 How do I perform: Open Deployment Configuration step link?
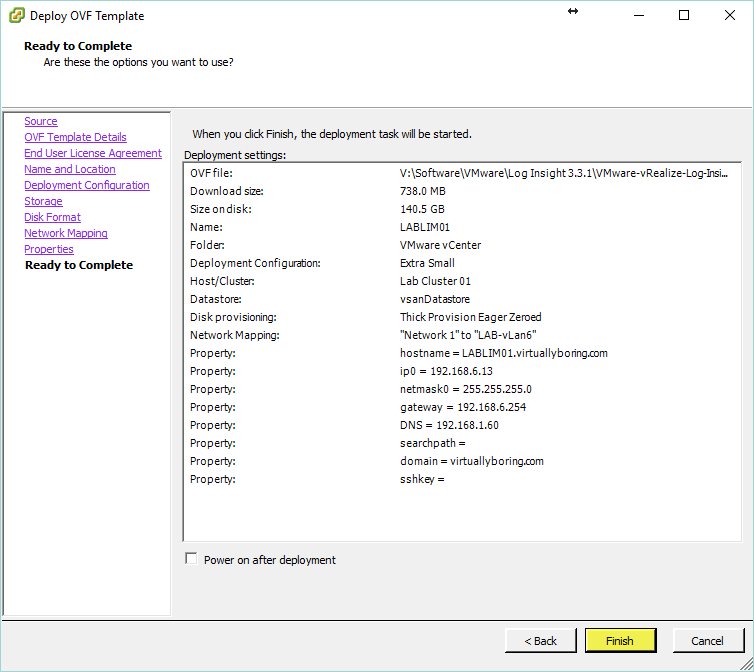point(87,185)
